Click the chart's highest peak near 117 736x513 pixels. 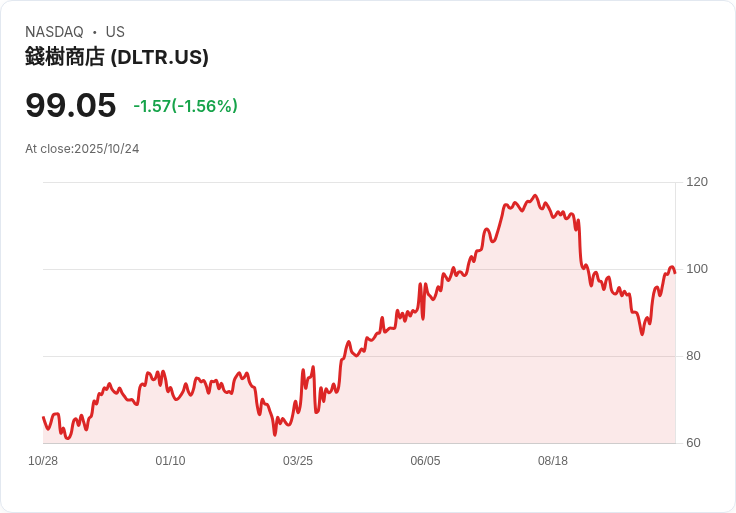(536, 196)
